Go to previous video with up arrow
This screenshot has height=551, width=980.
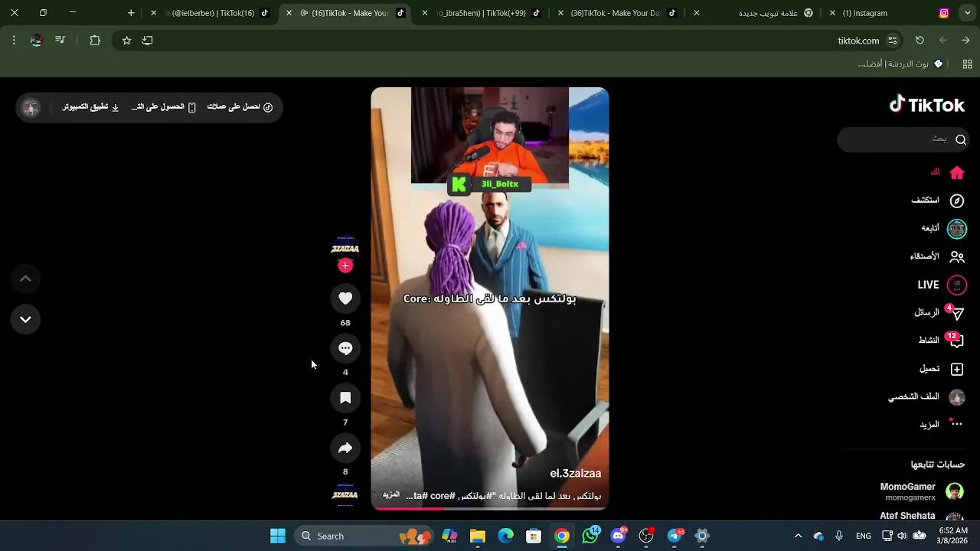pyautogui.click(x=25, y=279)
